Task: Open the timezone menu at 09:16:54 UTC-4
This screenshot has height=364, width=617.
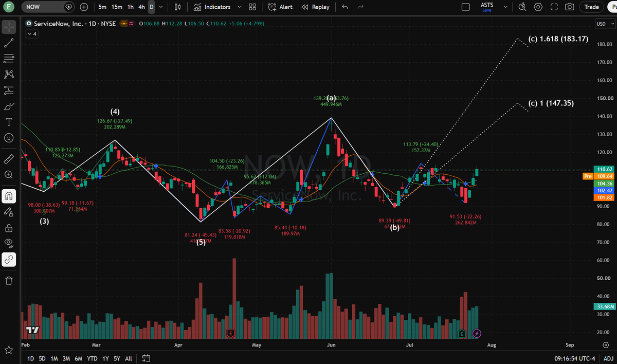Action: [x=574, y=358]
